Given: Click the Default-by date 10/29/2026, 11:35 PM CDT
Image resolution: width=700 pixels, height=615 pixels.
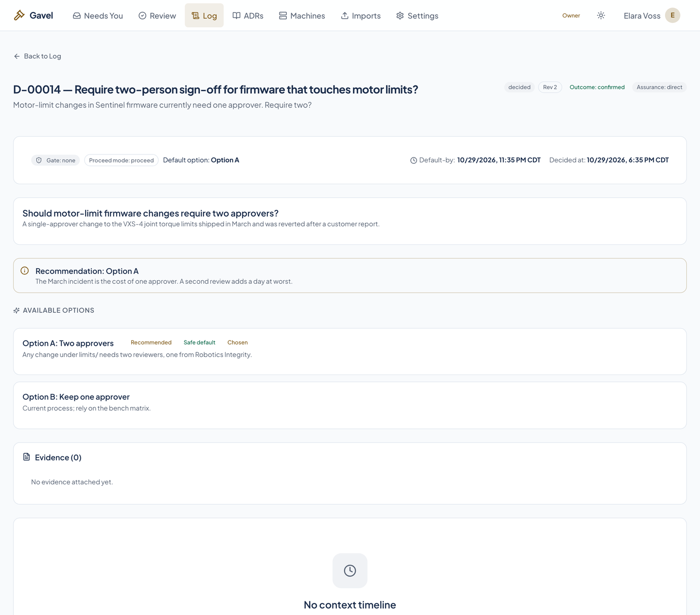Looking at the screenshot, I should [x=499, y=160].
